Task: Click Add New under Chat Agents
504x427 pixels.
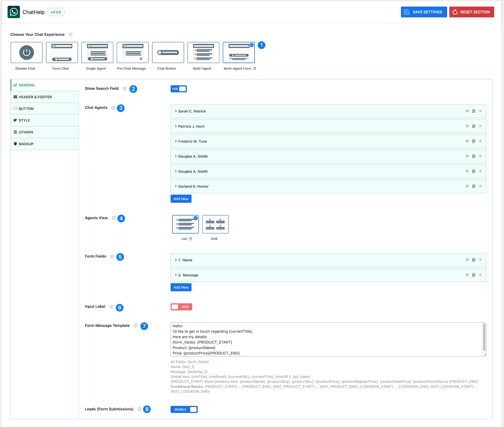Action: (x=181, y=198)
